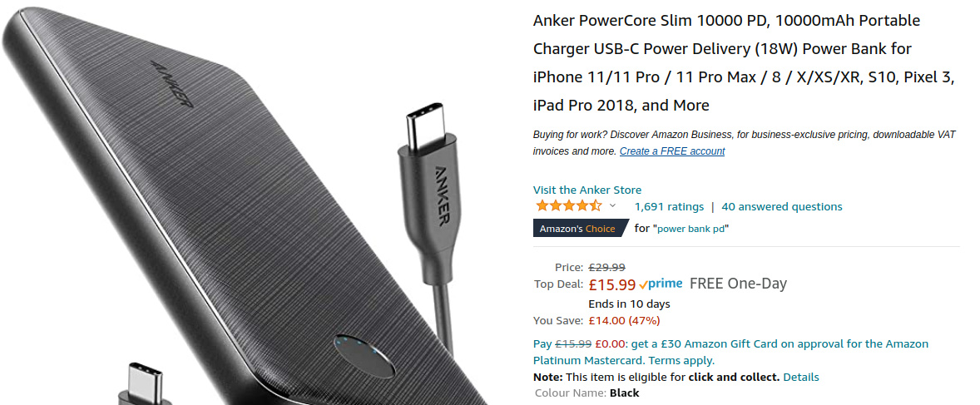The height and width of the screenshot is (405, 980).
Task: Click the upright USB-C cable connector image
Action: pyautogui.click(x=428, y=187)
